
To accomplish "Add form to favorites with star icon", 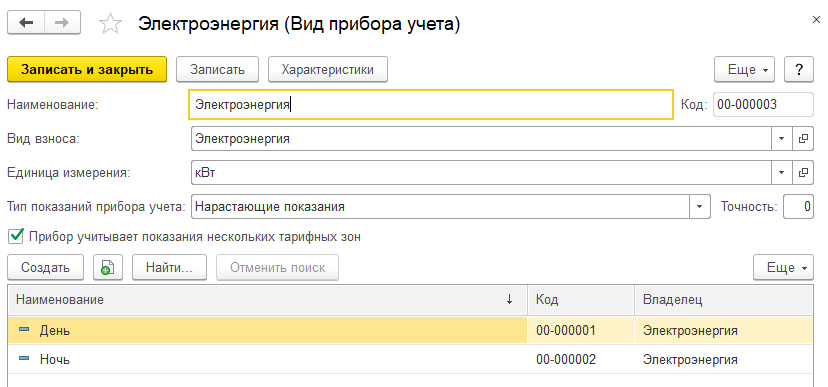I will [x=110, y=24].
